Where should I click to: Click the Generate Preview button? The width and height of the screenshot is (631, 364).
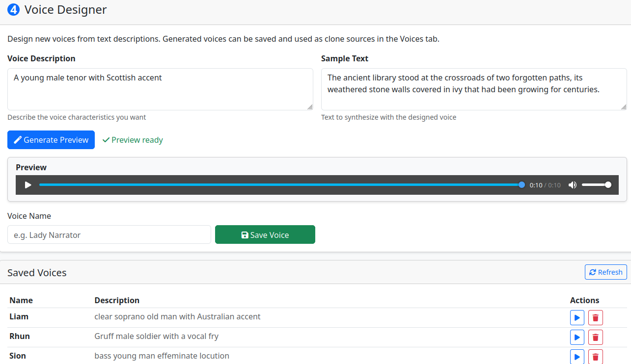point(51,140)
